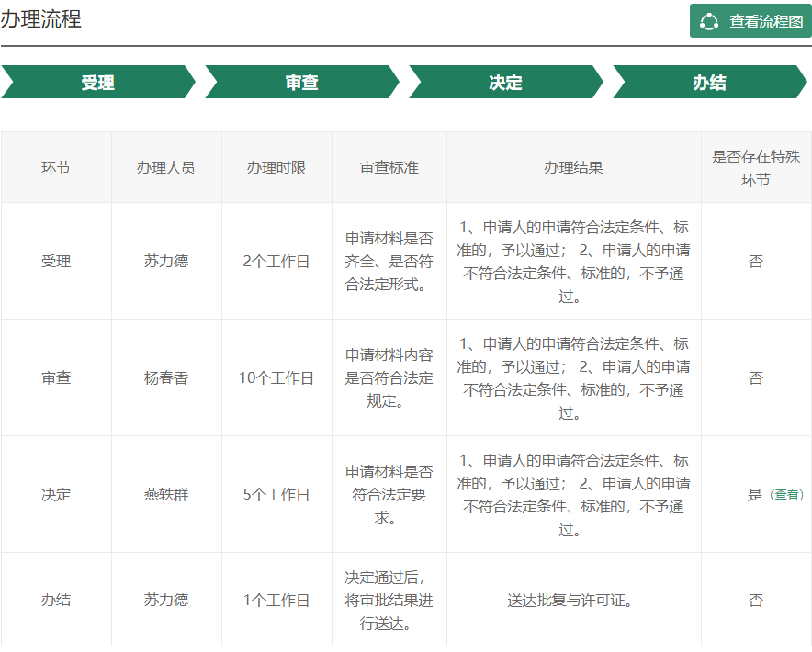Switch to the 决定 step arrow
This screenshot has height=652, width=812.
coord(505,83)
